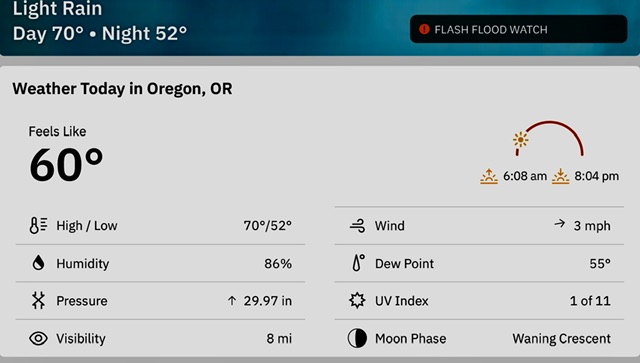The image size is (640, 363).
Task: Click the Feels Like 60° temperature
Action: tap(66, 165)
